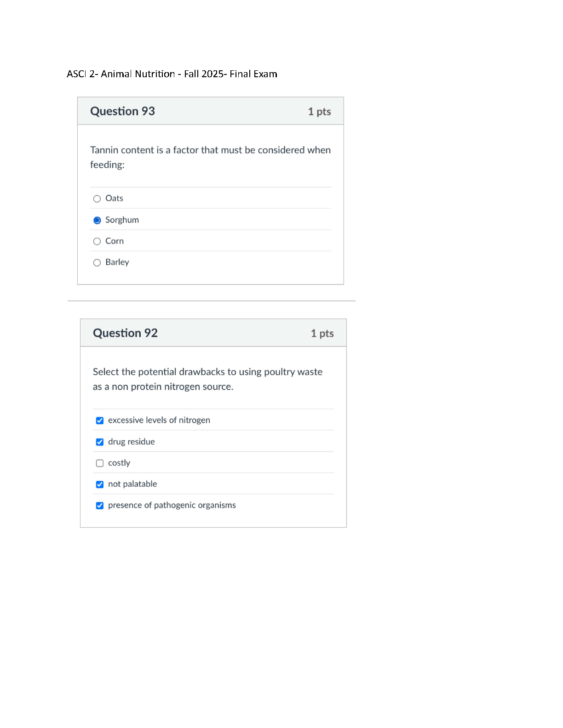563x728 pixels.
Task: Pick the Barley radio button
Action: [x=97, y=263]
